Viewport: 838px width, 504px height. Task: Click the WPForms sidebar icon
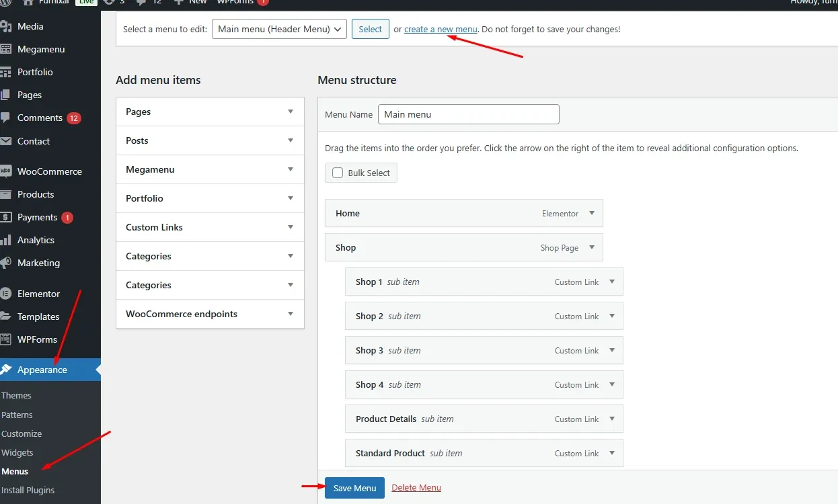tap(6, 339)
